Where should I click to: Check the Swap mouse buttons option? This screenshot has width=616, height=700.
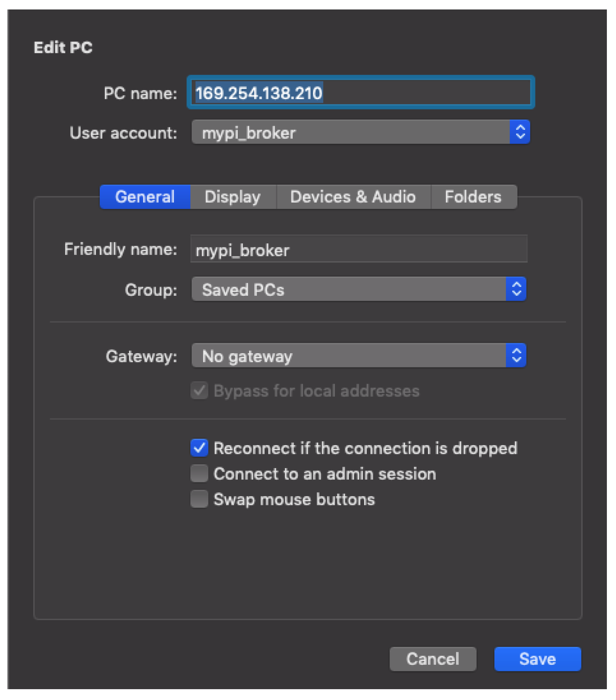click(199, 499)
